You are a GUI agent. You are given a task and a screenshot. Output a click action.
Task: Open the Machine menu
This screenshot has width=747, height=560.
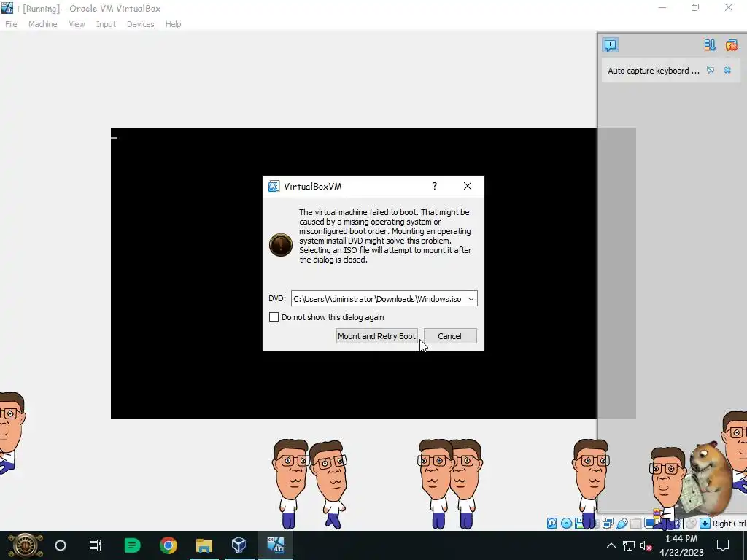(42, 24)
